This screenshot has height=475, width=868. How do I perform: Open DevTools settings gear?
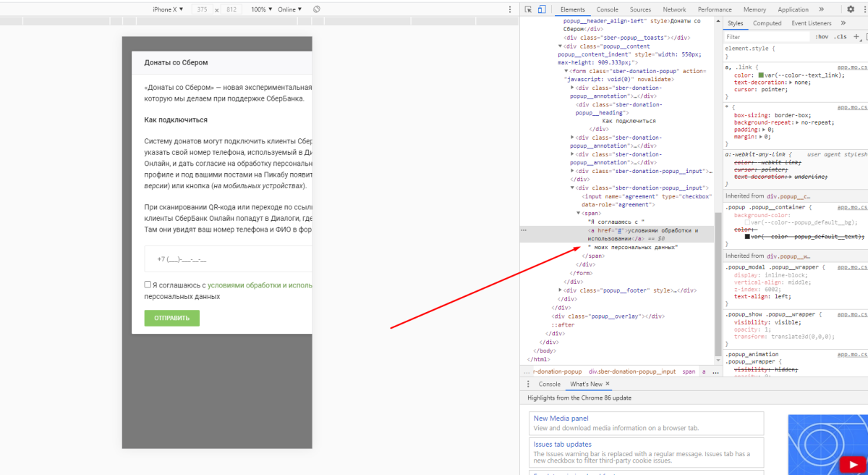(x=851, y=9)
